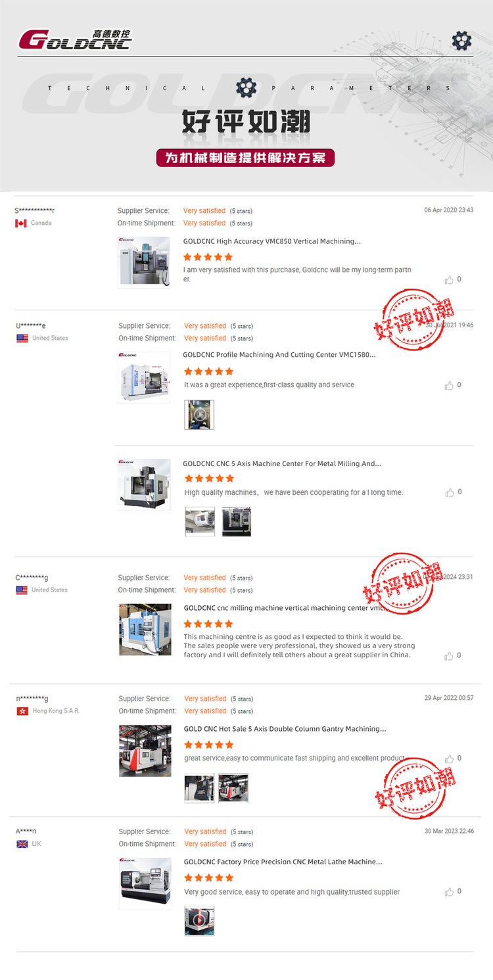Click the gear icon in top right corner

point(461,41)
